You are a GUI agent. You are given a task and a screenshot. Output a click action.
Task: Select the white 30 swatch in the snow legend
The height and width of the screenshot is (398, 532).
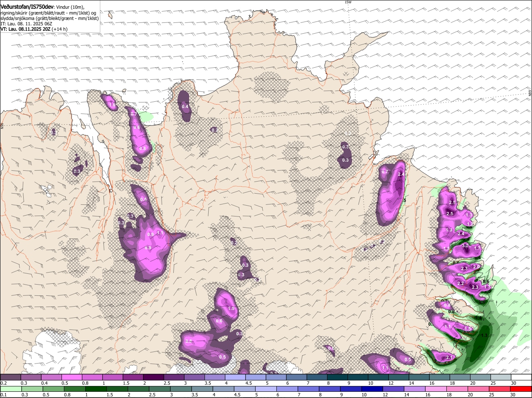click(521, 377)
